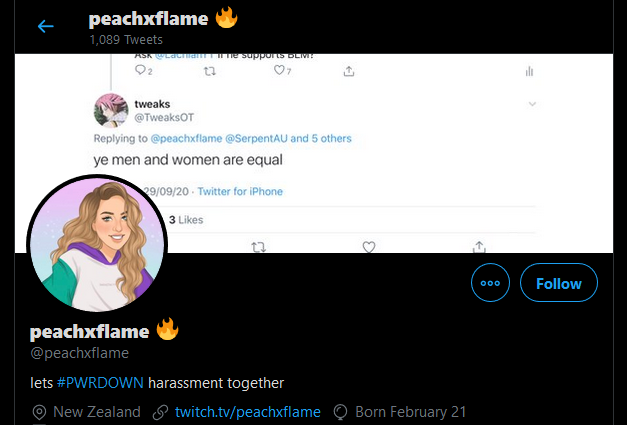The width and height of the screenshot is (627, 425).
Task: Click the heart like icon under tweaks tweet
Action: tap(369, 246)
